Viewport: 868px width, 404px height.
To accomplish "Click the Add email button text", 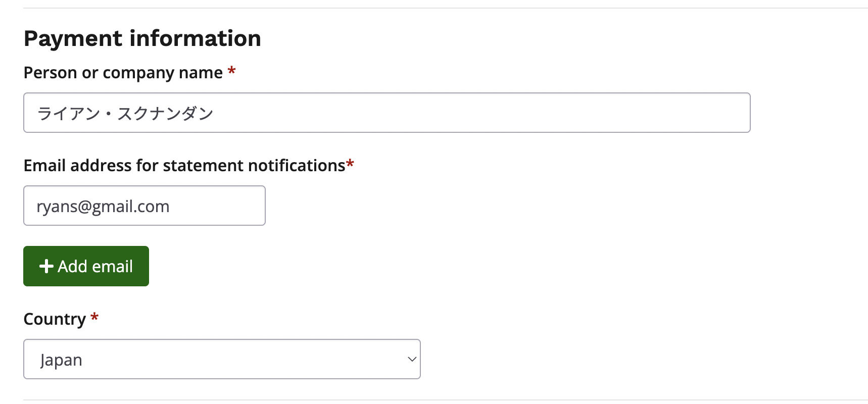I will coord(95,266).
